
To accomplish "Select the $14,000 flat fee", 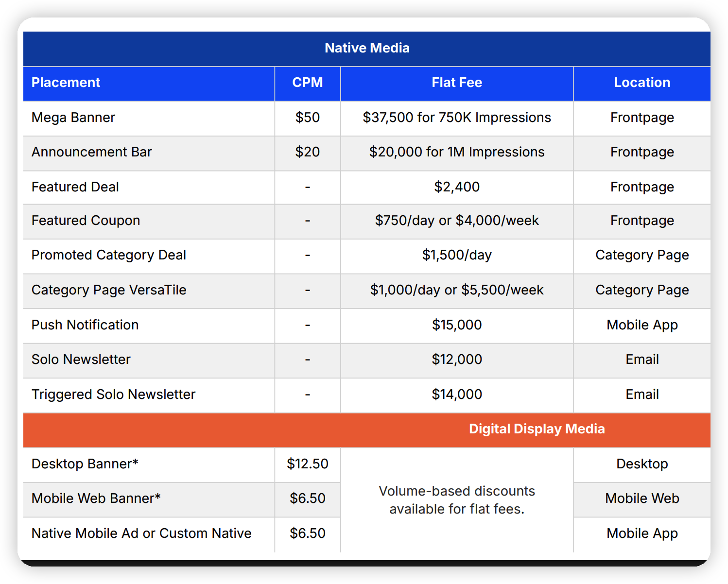I will click(457, 395).
